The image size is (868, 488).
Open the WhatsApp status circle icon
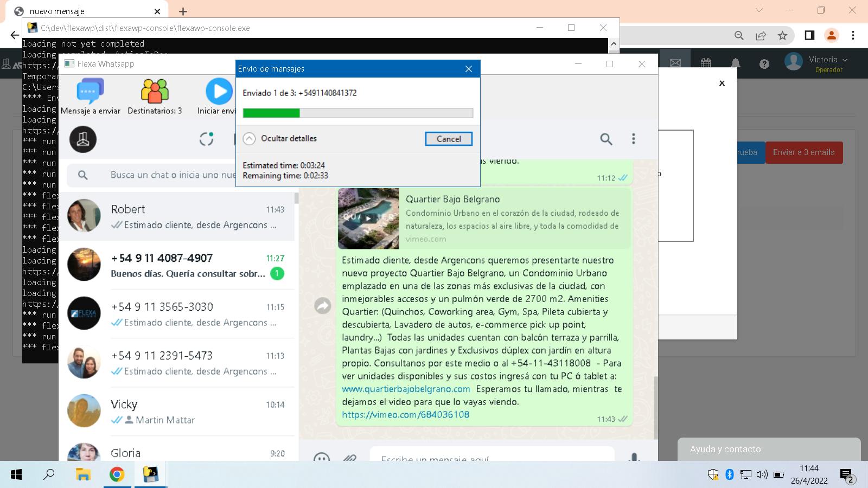coord(206,139)
